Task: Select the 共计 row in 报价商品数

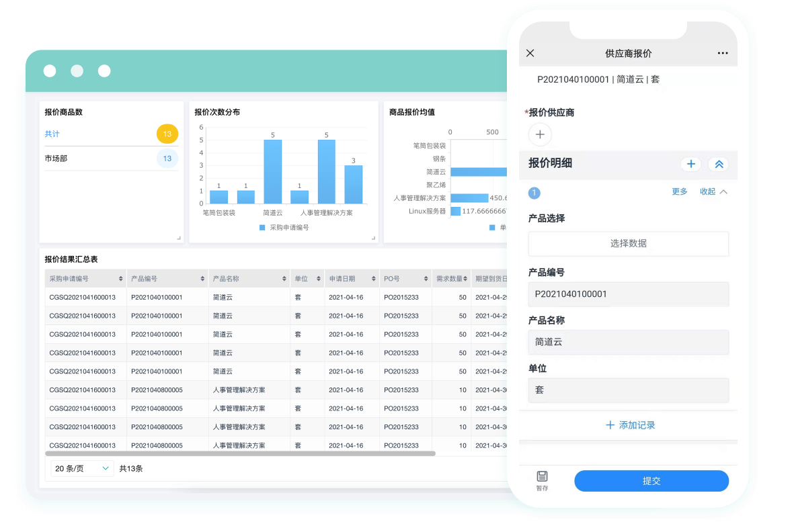Action: coord(111,134)
